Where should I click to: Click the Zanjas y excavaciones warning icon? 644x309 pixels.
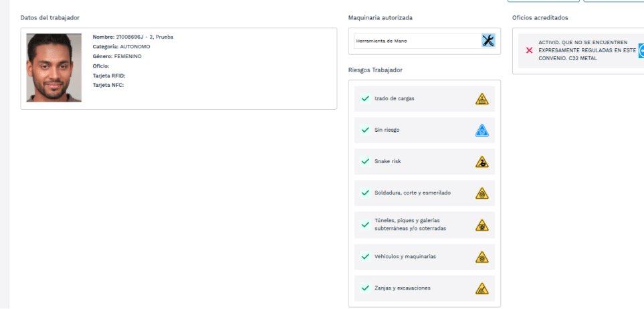[481, 288]
